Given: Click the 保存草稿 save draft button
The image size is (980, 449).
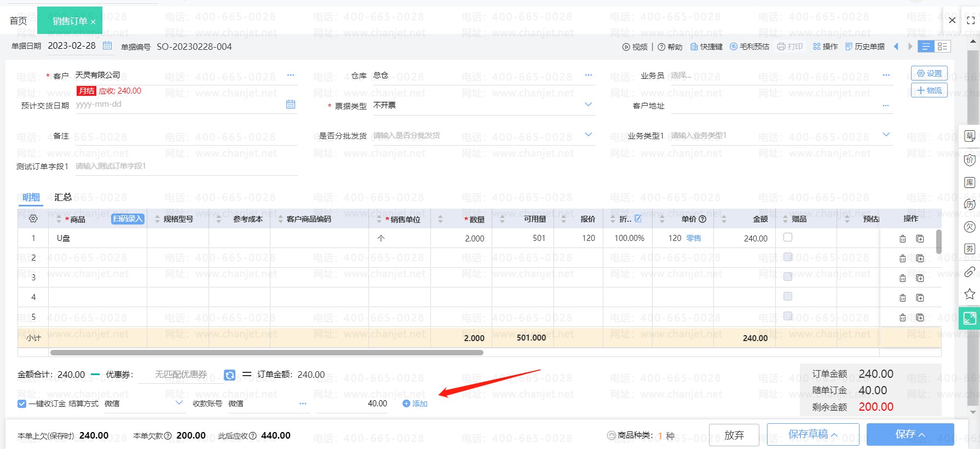Looking at the screenshot, I should (813, 435).
